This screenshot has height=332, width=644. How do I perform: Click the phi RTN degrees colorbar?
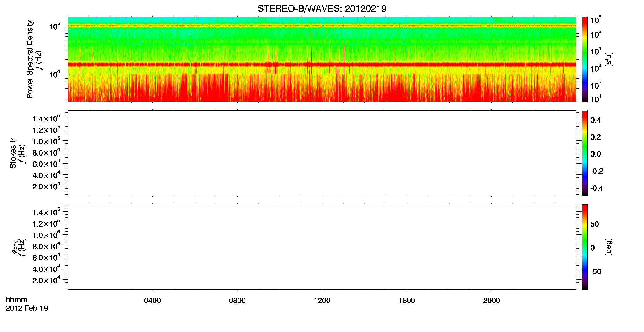tap(585, 247)
